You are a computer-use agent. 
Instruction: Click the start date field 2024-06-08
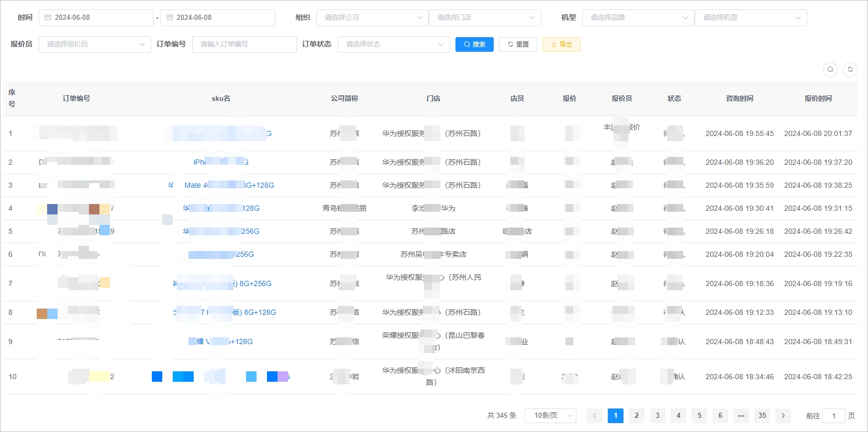(x=96, y=17)
